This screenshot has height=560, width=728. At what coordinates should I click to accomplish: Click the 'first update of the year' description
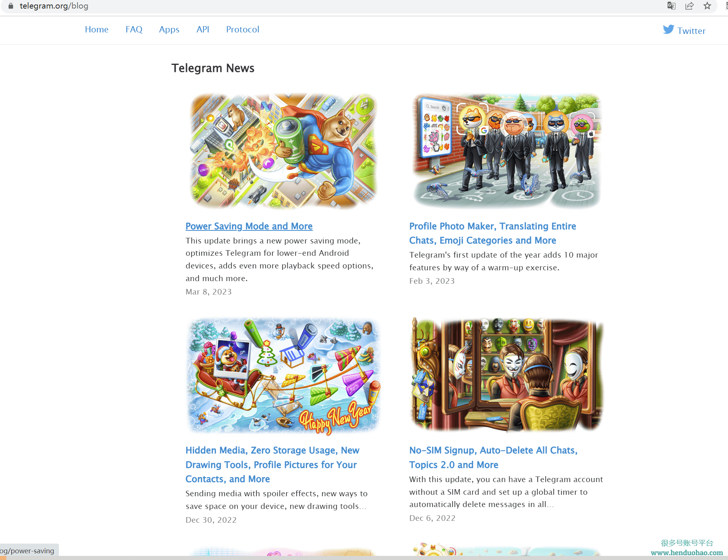click(x=503, y=261)
